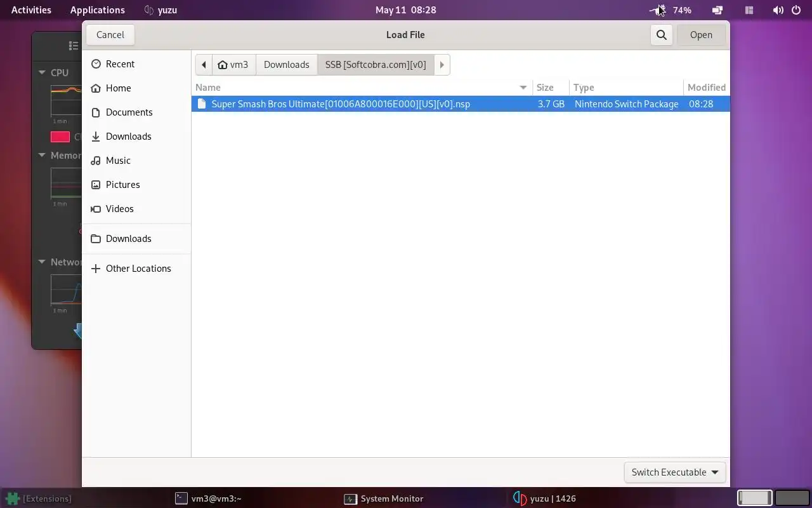Open Pictures folder in sidebar
Viewport: 812px width, 508px height.
pyautogui.click(x=136, y=185)
